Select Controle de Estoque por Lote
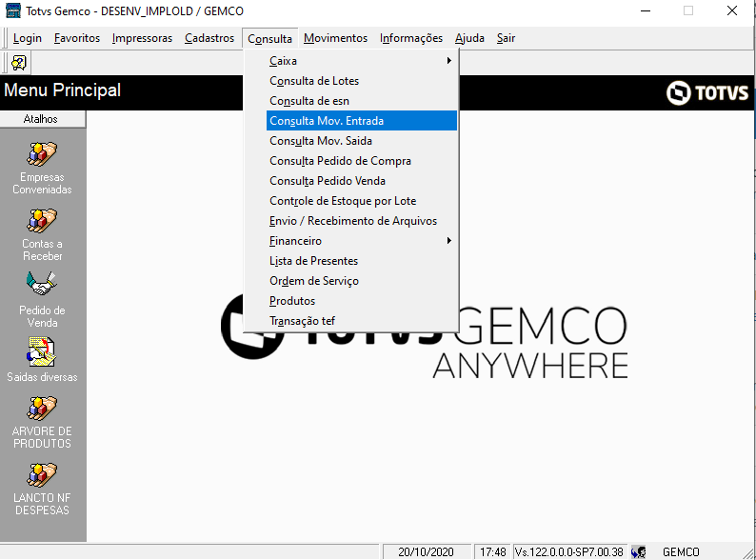Screen dimensions: 756x560 click(x=362, y=201)
